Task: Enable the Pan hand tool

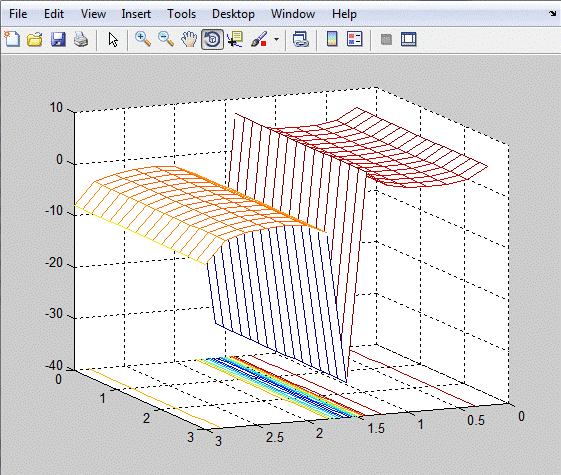Action: pos(189,39)
